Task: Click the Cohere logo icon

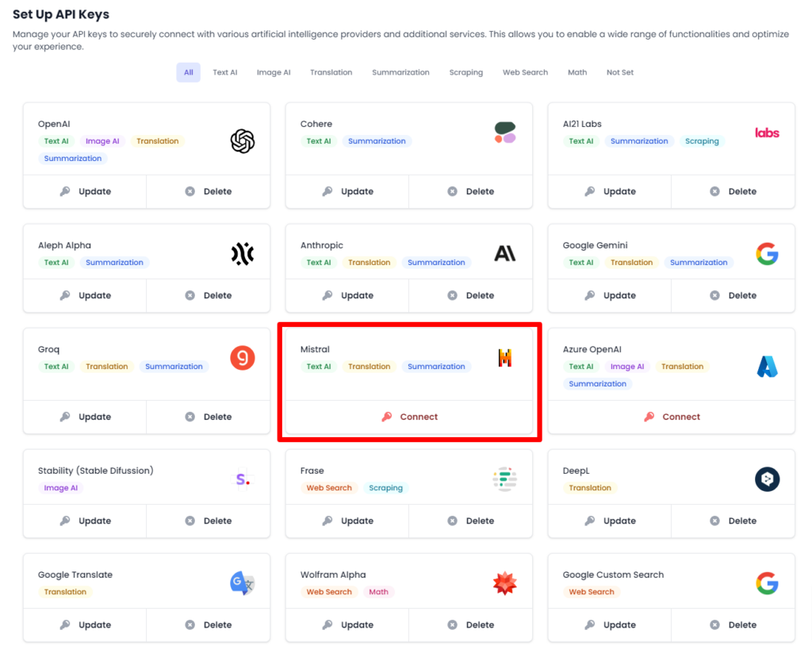Action: [504, 133]
